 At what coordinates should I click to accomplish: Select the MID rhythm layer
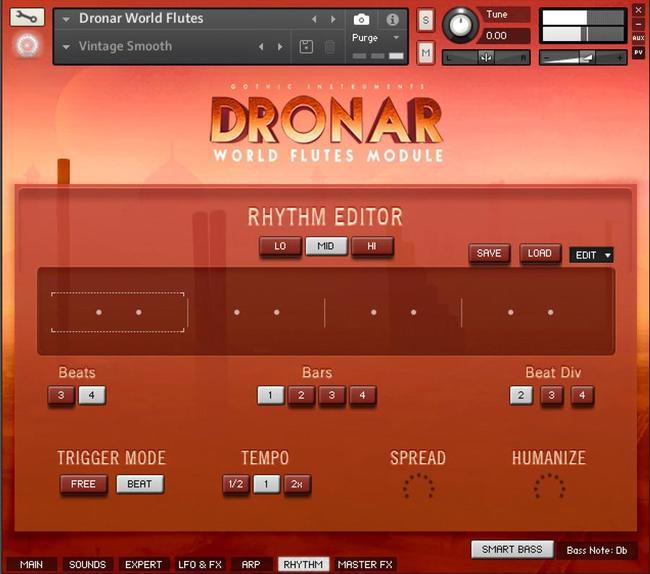326,246
